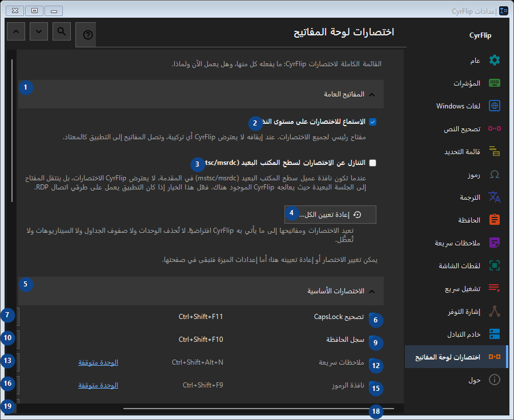Click the help question mark icon

pyautogui.click(x=88, y=35)
